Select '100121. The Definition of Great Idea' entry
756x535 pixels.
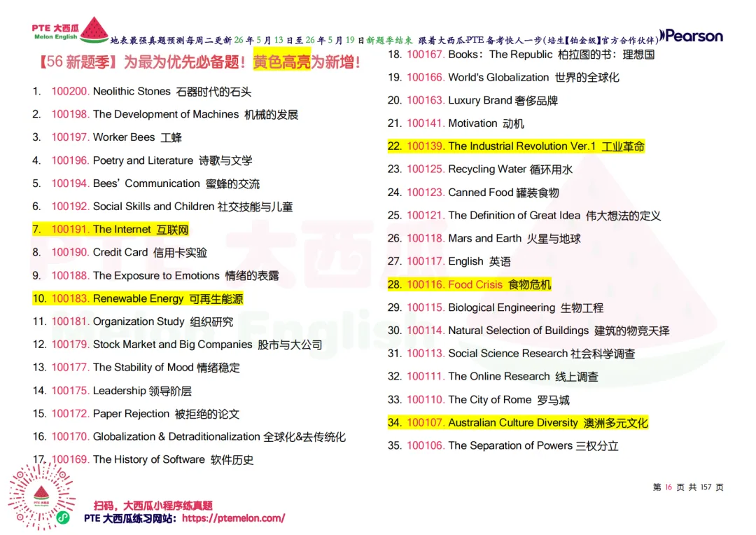point(524,216)
